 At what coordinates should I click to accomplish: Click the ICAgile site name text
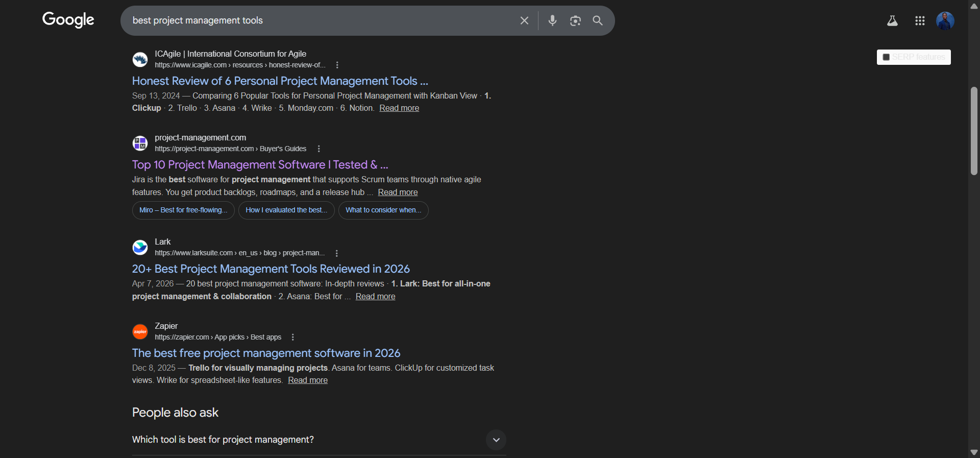click(x=231, y=54)
